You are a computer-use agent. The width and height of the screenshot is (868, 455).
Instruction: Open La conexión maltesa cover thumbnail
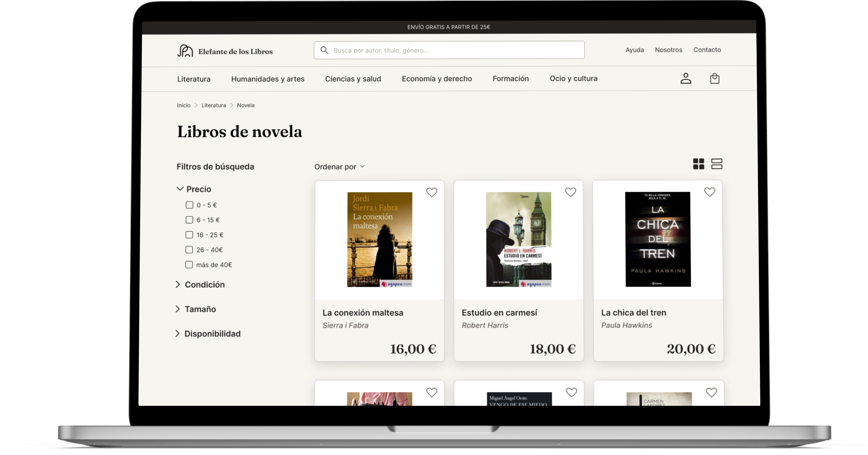click(x=379, y=239)
